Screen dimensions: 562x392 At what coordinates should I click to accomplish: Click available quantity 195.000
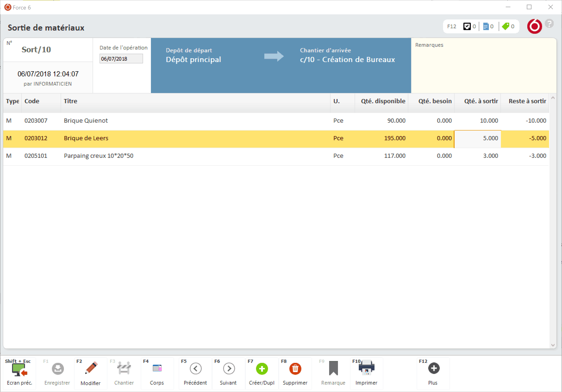(x=395, y=138)
